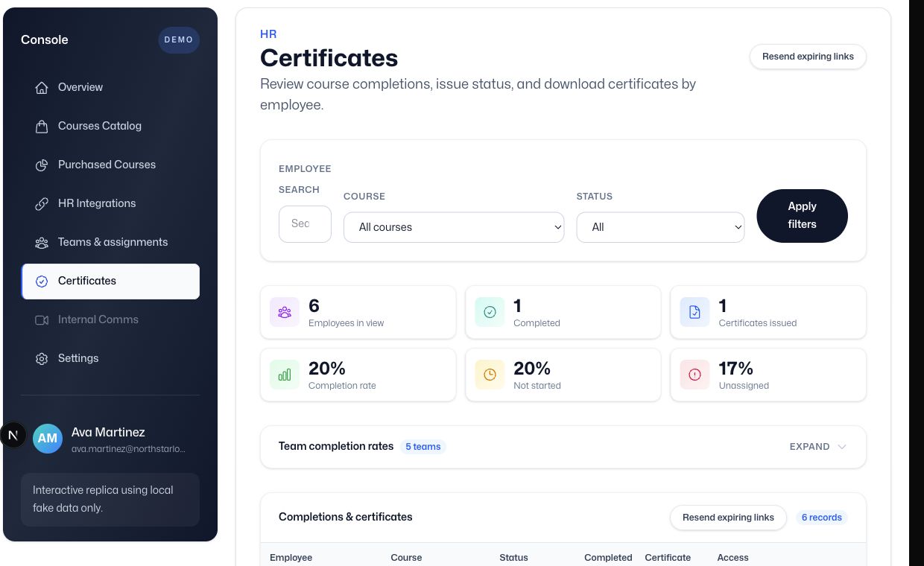Viewport: 924px width, 566px height.
Task: Click the 5 teams badge
Action: pyautogui.click(x=423, y=447)
